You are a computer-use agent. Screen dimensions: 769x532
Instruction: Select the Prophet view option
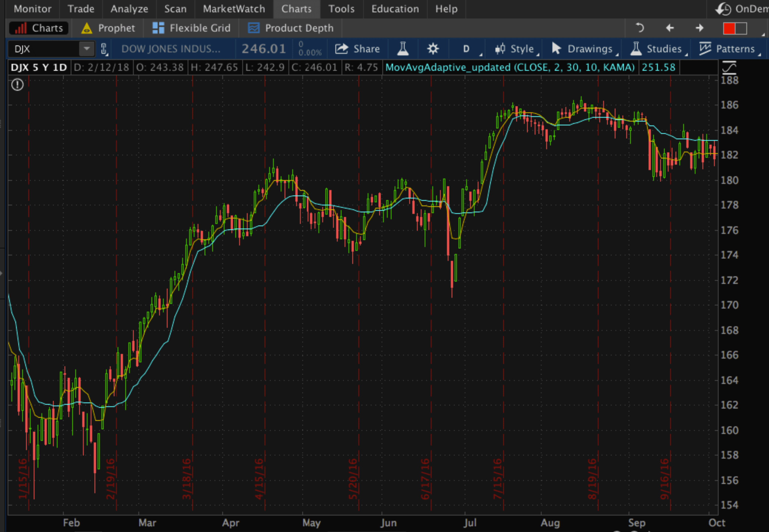tap(108, 28)
